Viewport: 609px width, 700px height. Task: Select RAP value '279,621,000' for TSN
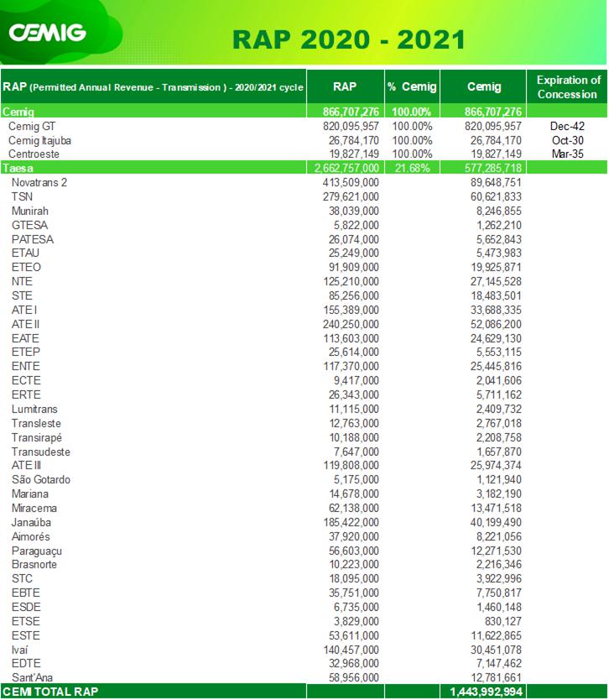tap(351, 197)
